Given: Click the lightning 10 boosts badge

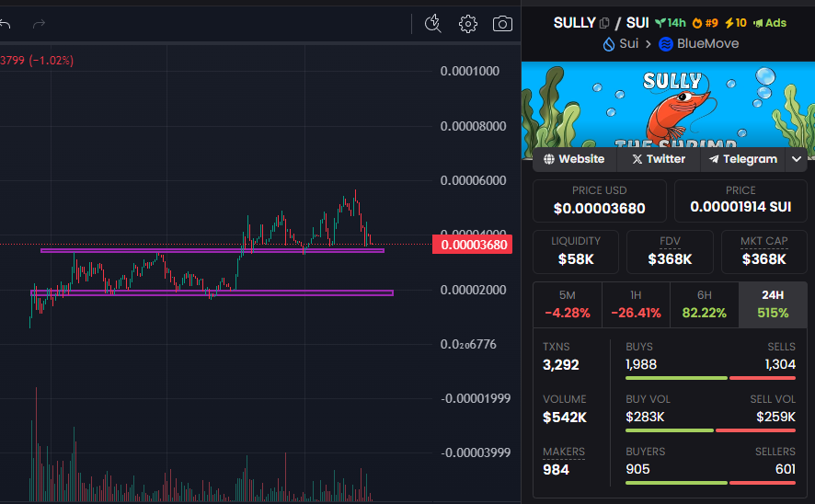Looking at the screenshot, I should (736, 23).
